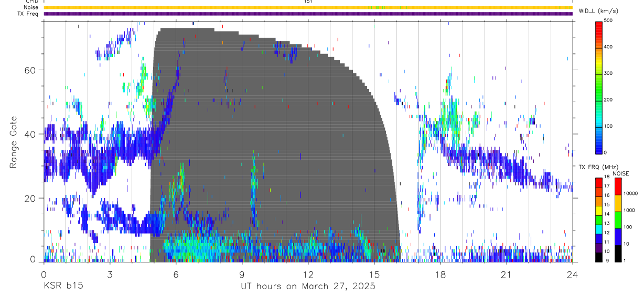Click the 12 tick on the UT hours axis
Image resolution: width=644 pixels, height=297 pixels.
coord(308,274)
